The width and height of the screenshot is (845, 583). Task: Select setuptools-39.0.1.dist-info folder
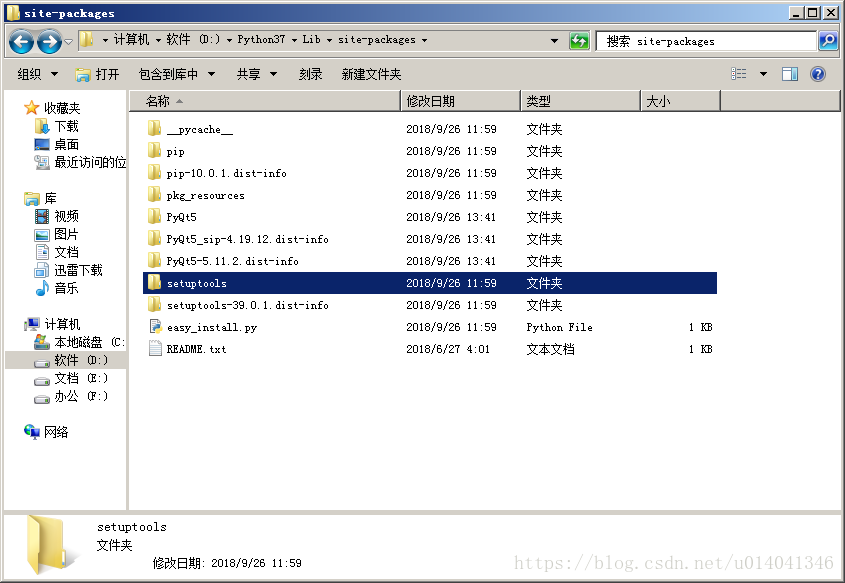pos(247,306)
